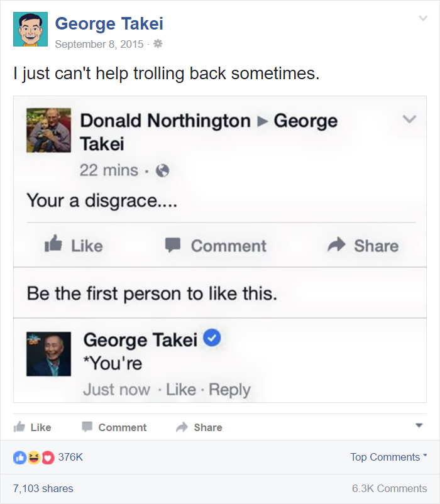Screen dimensions: 440x504
Task: Open the 7,103 shares list
Action: (x=42, y=488)
